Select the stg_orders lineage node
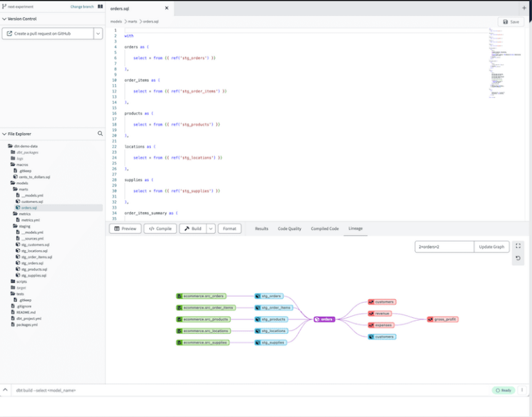Viewport: 532px width, 417px height. point(269,296)
